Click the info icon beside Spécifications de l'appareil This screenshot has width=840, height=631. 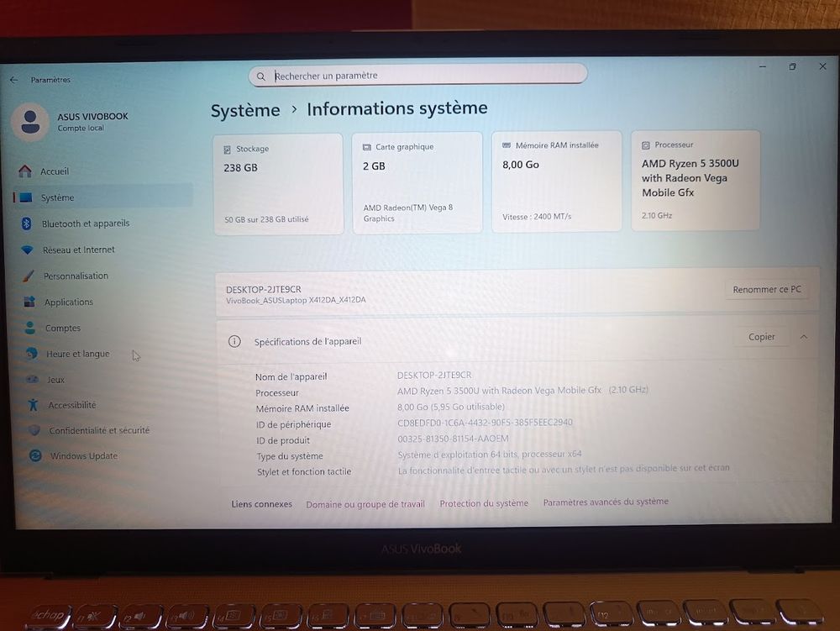pyautogui.click(x=234, y=341)
